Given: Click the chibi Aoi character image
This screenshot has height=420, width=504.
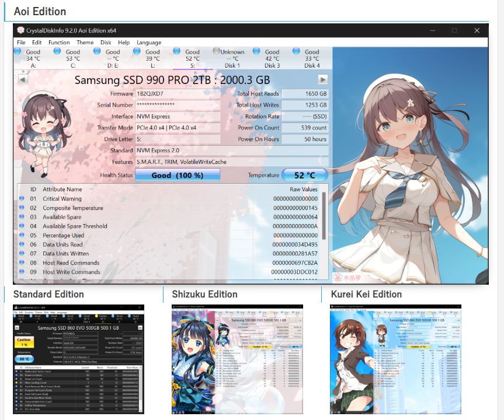Looking at the screenshot, I should click(45, 134).
